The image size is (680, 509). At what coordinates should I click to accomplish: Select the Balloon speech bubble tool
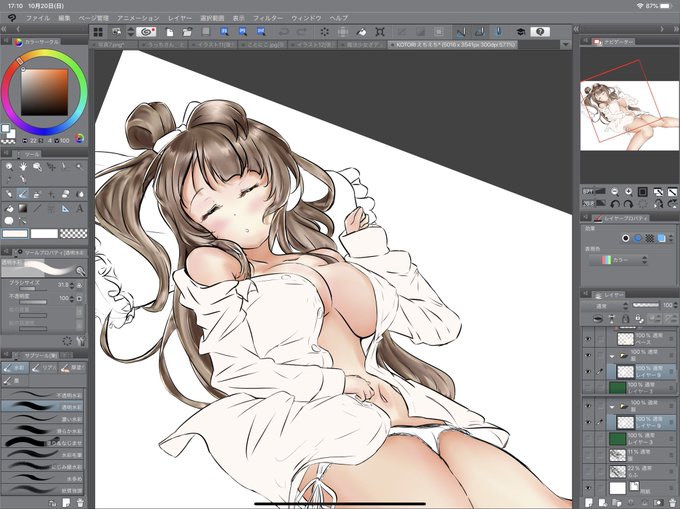pos(9,221)
